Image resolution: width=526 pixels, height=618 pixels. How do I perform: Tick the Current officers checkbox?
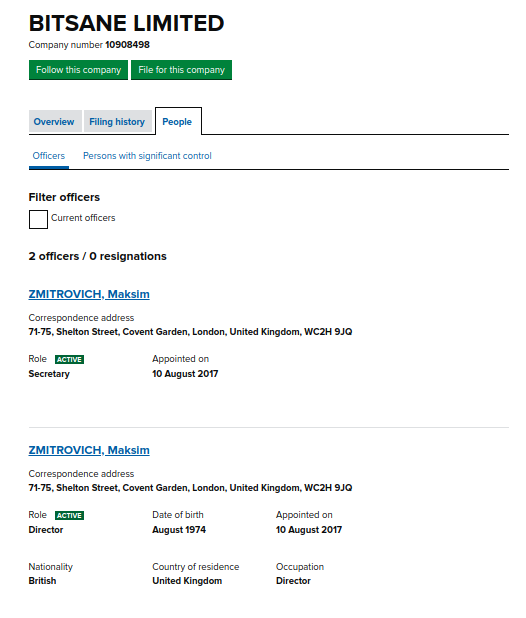(38, 220)
